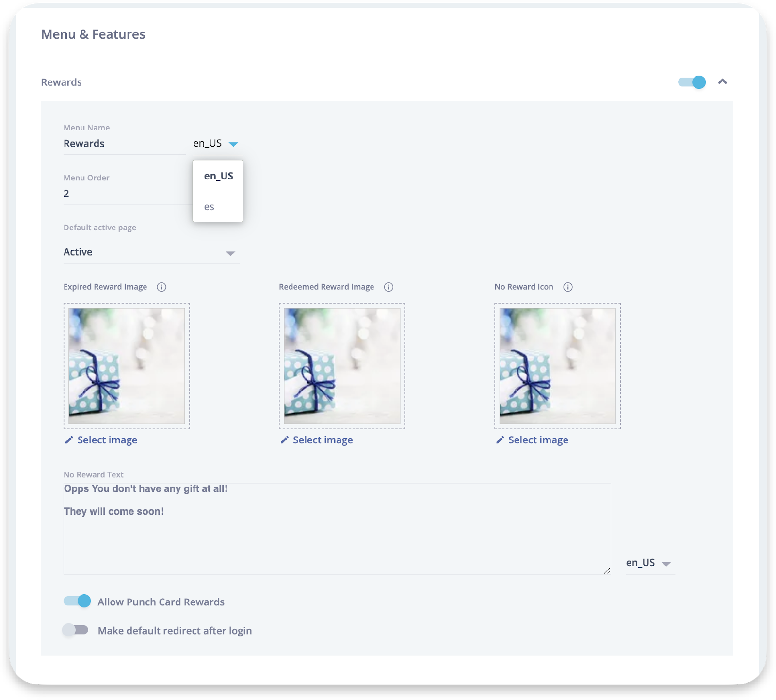Click pencil icon under Expired Reward Image

click(69, 440)
